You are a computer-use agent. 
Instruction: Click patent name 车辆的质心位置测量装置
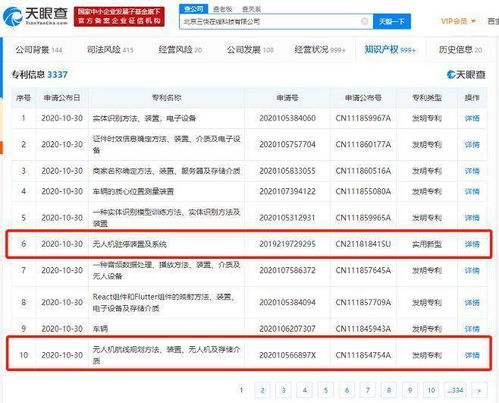[133, 192]
